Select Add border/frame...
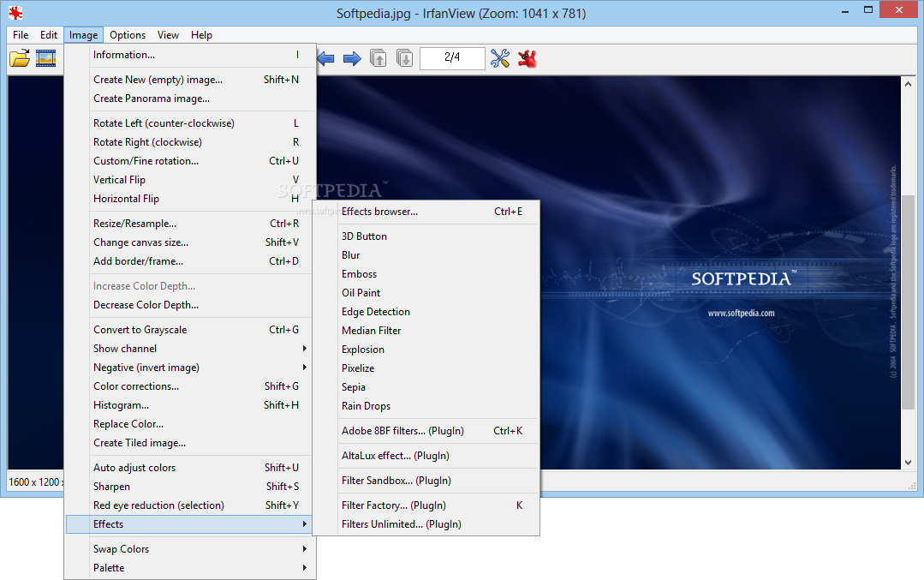Image resolution: width=924 pixels, height=580 pixels. pos(188,261)
